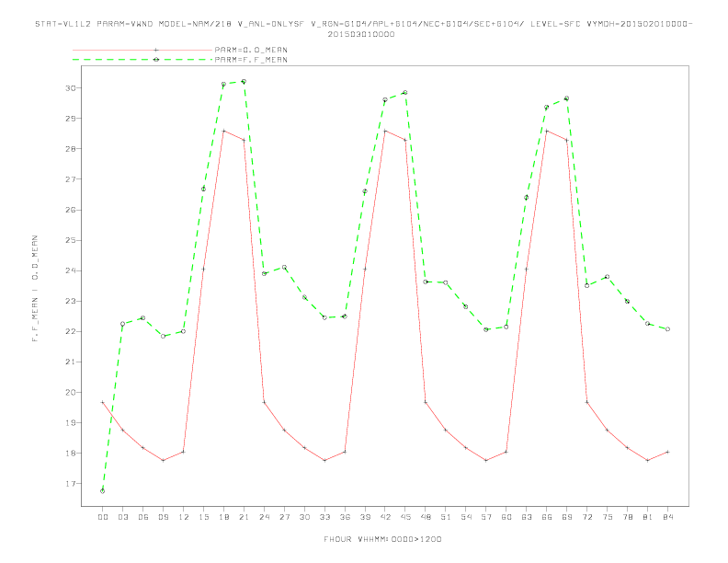This screenshot has width=728, height=563.
Task: Click x-axis tick label 81
Action: pyautogui.click(x=648, y=517)
